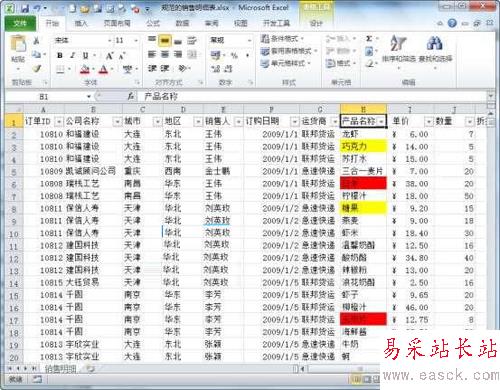Click the Cut scissors icon
The height and width of the screenshot is (390, 500).
36,41
